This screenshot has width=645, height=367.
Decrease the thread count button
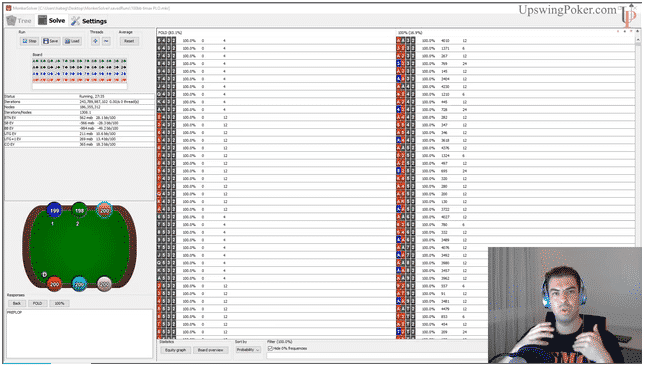point(106,41)
